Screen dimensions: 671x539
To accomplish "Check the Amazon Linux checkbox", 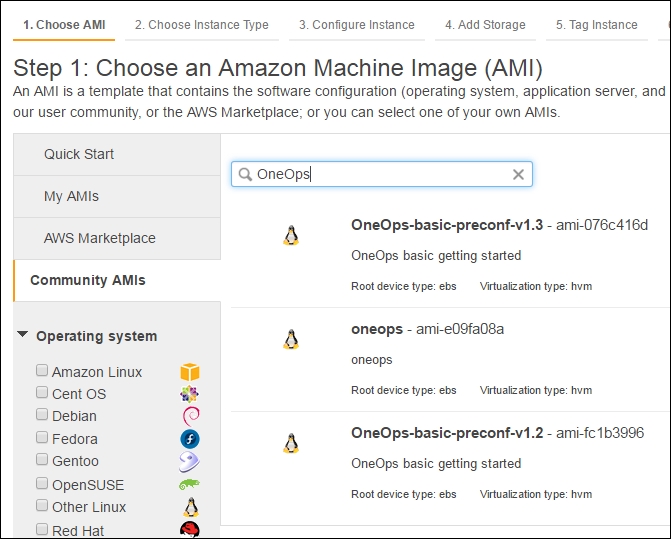I will 42,370.
